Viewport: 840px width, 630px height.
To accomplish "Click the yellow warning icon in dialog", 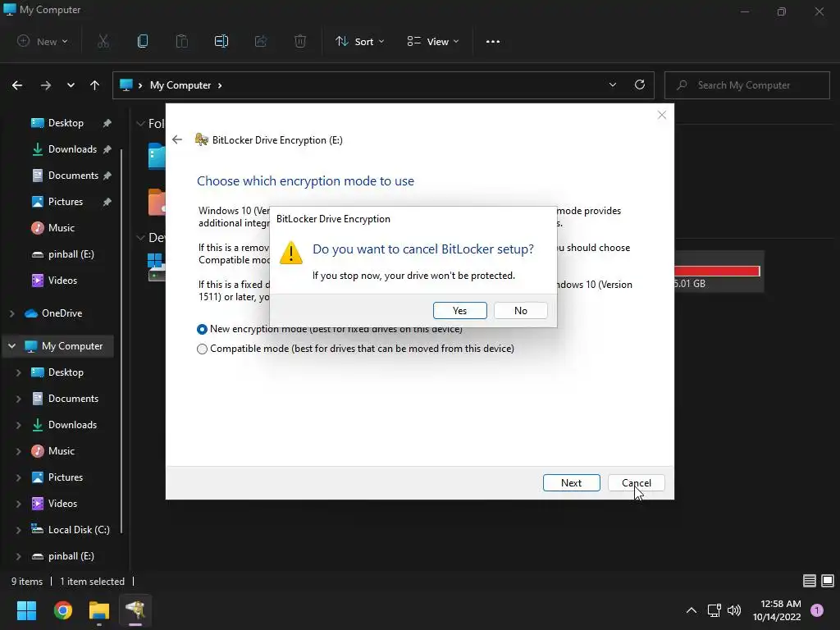I will click(291, 253).
